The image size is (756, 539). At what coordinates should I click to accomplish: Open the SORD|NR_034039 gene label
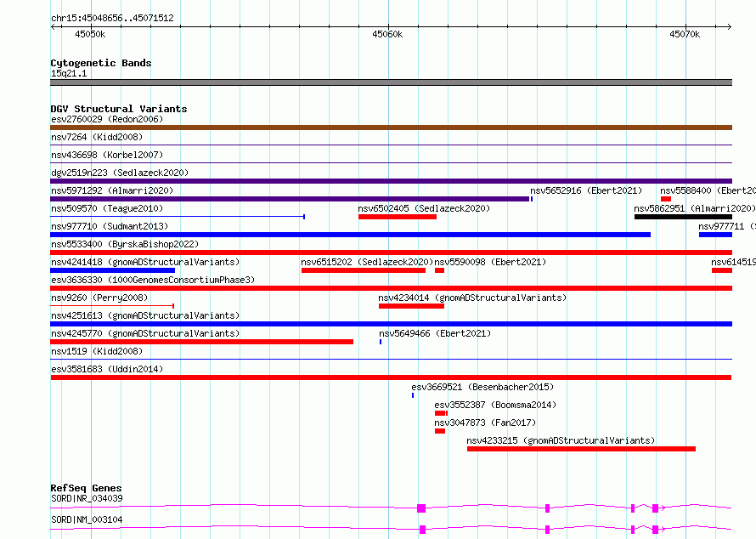tap(87, 498)
